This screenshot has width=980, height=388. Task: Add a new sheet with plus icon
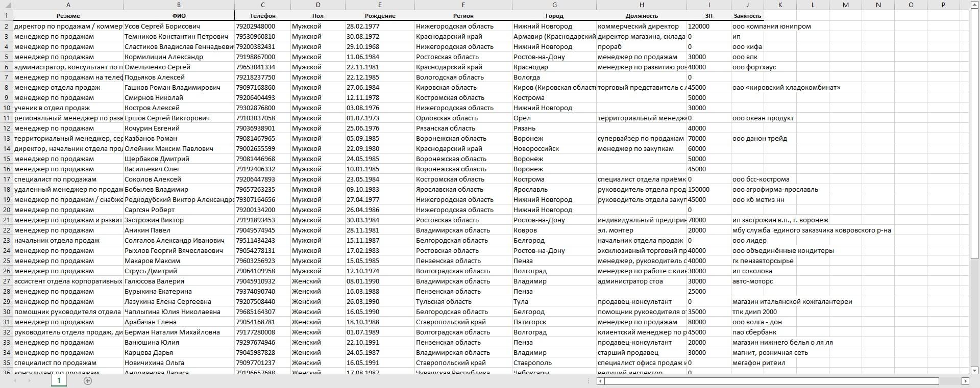[88, 381]
